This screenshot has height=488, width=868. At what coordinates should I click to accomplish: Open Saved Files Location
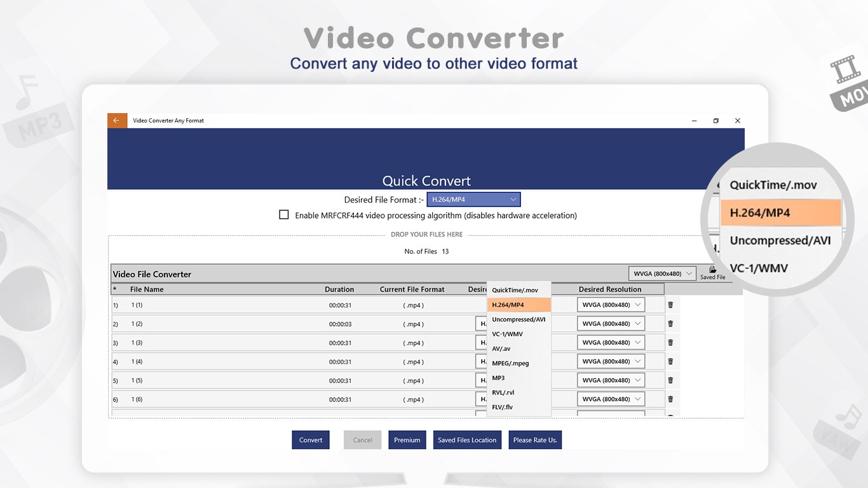467,440
